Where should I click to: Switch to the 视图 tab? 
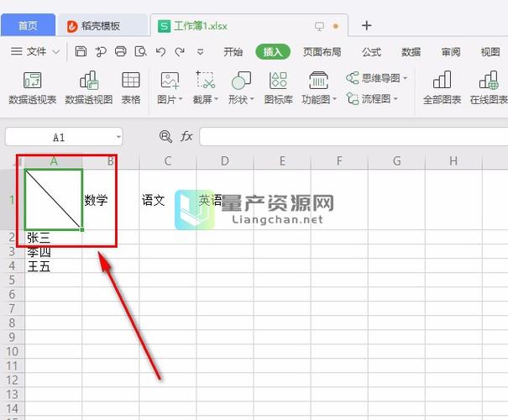coord(490,52)
